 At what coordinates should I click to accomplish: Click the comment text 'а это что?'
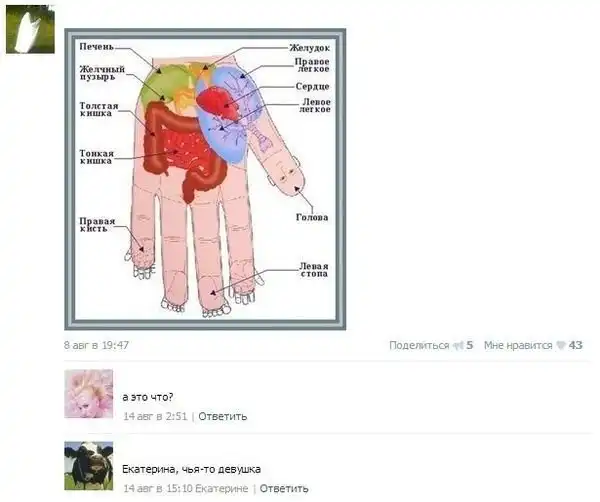(x=148, y=397)
